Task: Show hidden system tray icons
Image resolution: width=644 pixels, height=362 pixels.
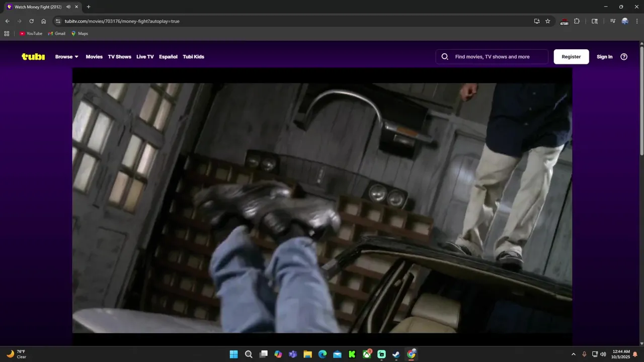Action: tap(574, 354)
